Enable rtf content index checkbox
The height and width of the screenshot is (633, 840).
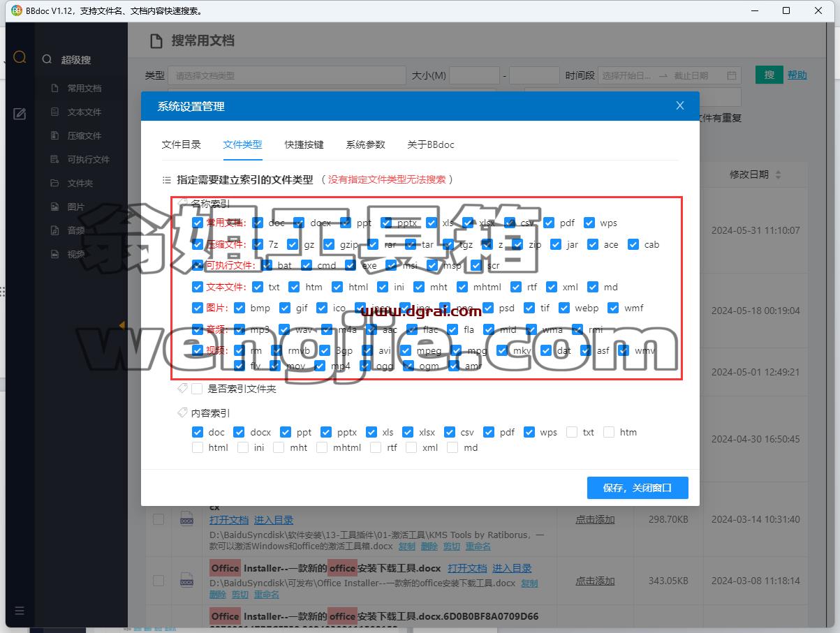click(x=376, y=447)
